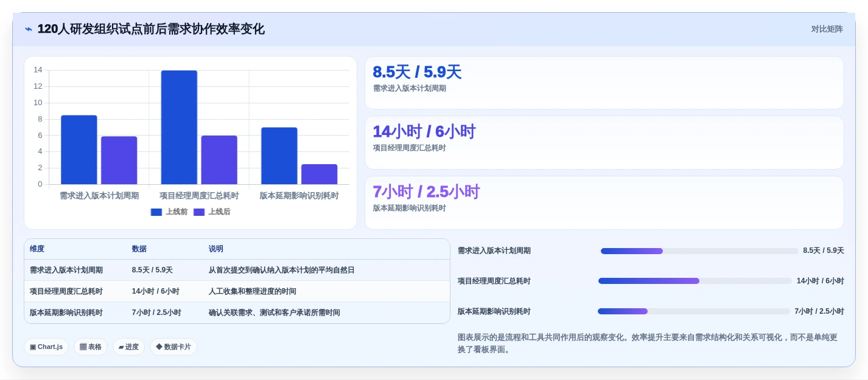
Task: Toggle the 上线前 legend entry
Action: click(169, 212)
